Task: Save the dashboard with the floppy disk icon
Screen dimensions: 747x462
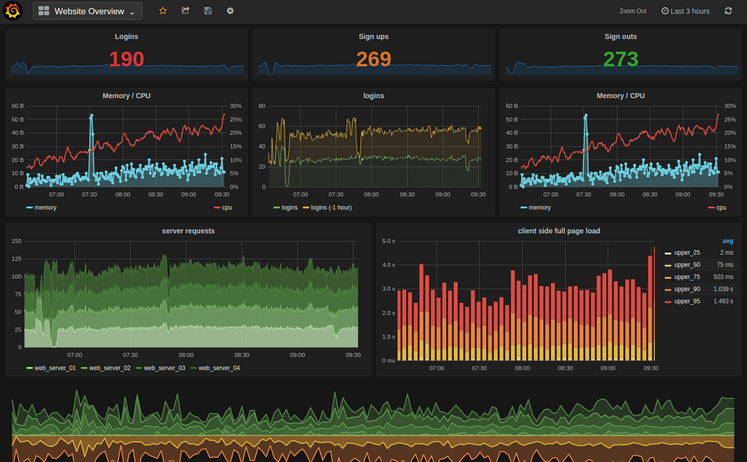Action: (208, 11)
